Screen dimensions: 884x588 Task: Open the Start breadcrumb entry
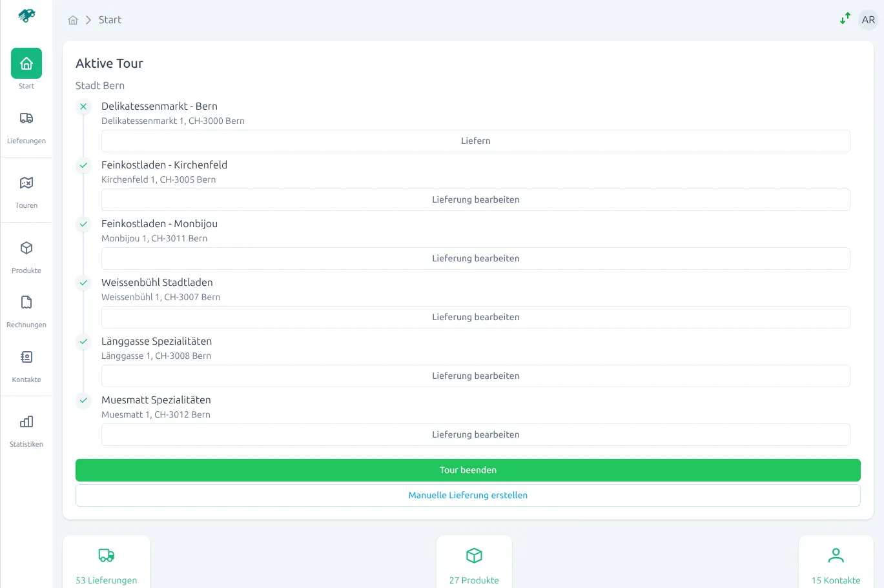point(110,20)
